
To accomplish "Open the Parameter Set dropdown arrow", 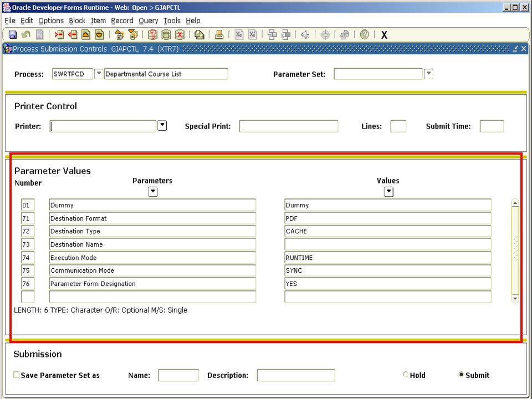I will coord(428,74).
